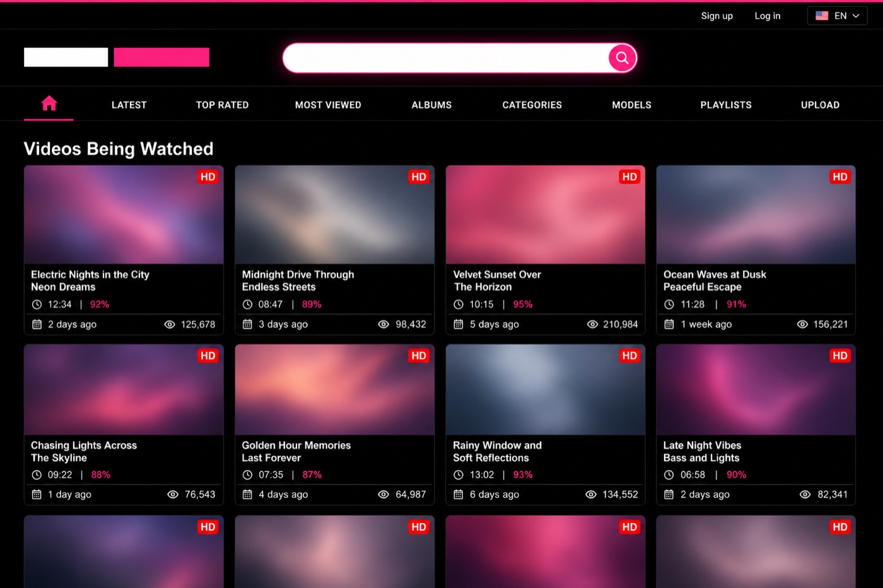Click the Videos Being Watched heading

[119, 149]
